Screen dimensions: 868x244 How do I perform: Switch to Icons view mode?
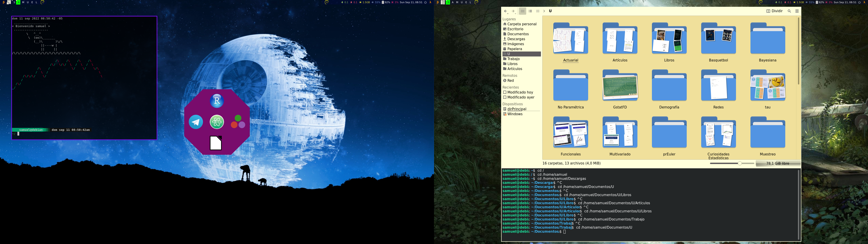pos(522,11)
